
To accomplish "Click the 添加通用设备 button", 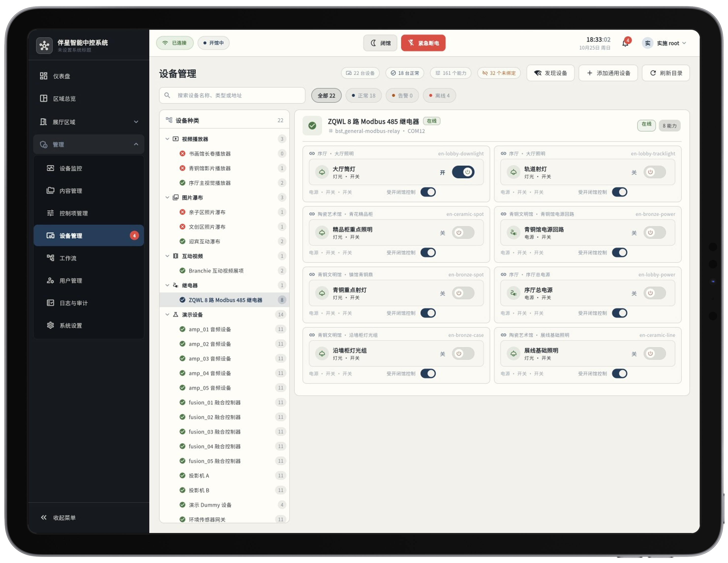I will 608,73.
